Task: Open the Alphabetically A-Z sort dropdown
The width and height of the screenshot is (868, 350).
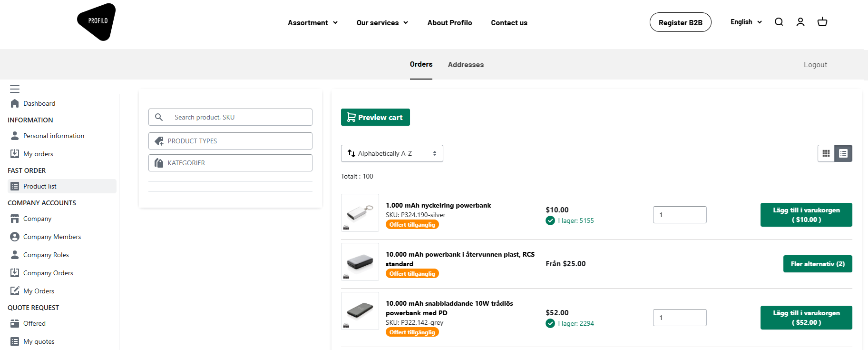Action: tap(392, 153)
